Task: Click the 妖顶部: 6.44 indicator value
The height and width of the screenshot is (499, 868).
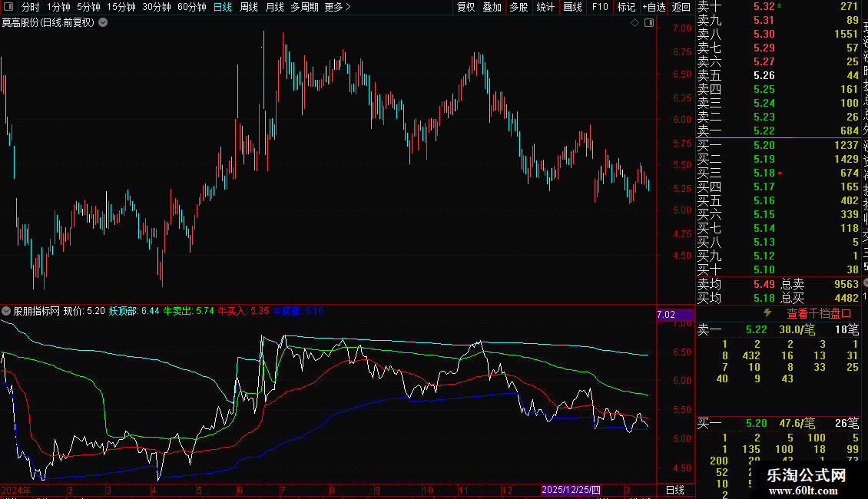Action: [x=134, y=311]
